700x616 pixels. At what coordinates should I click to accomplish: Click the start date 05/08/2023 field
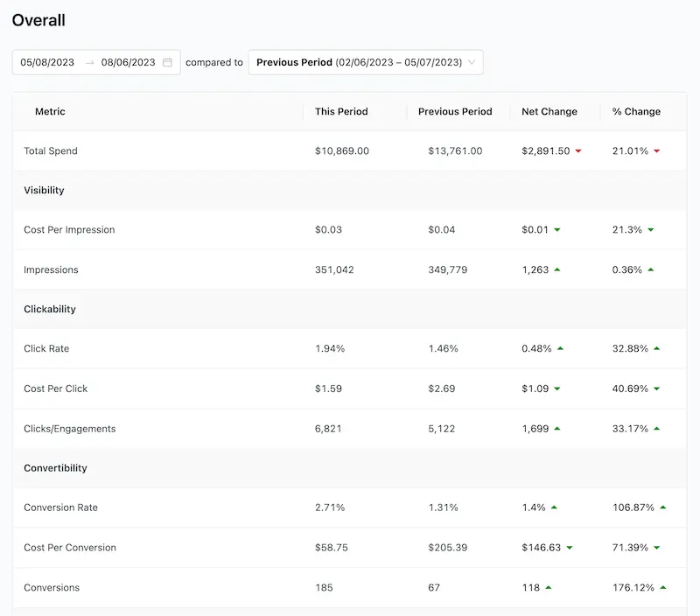click(47, 62)
